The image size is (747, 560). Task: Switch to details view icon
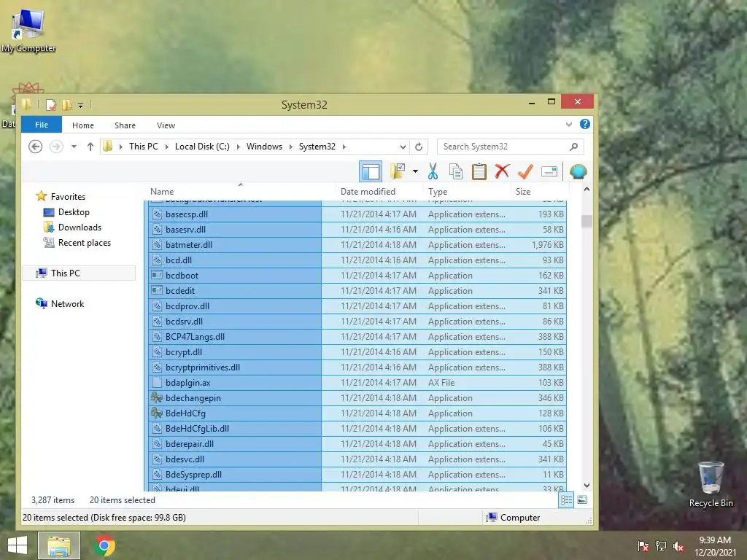coord(566,500)
